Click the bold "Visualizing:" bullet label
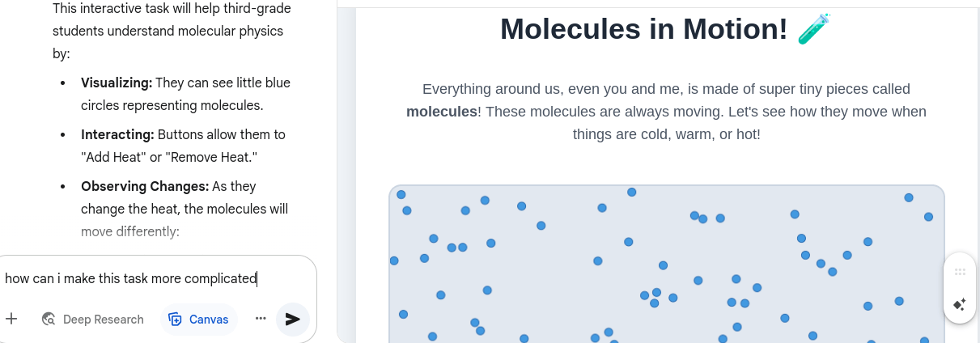The height and width of the screenshot is (343, 980). click(x=117, y=83)
